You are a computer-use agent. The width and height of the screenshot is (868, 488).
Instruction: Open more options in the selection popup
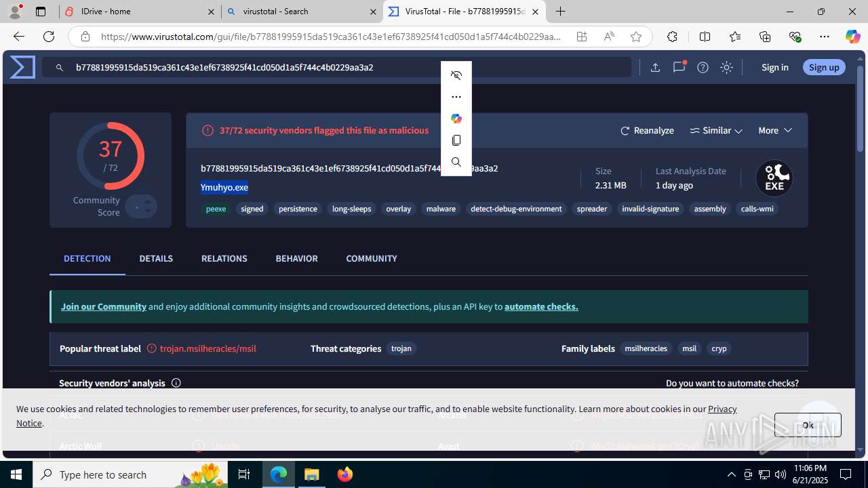point(456,97)
